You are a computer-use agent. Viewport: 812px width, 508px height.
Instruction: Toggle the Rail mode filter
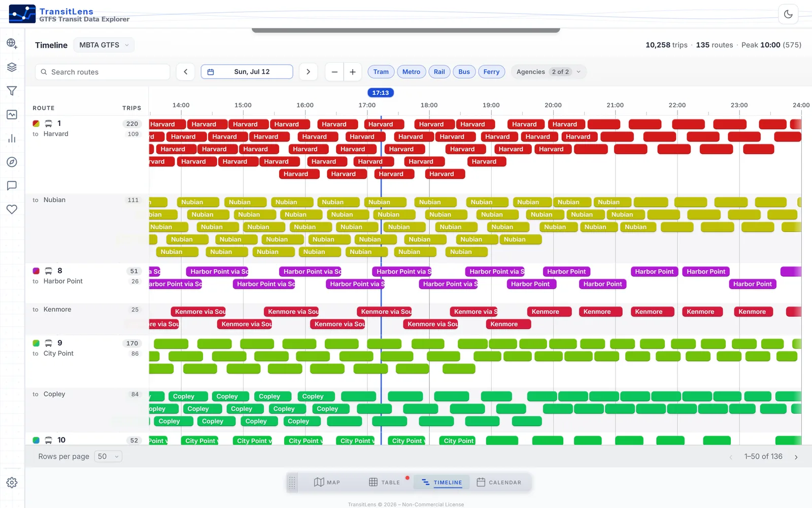coord(439,72)
